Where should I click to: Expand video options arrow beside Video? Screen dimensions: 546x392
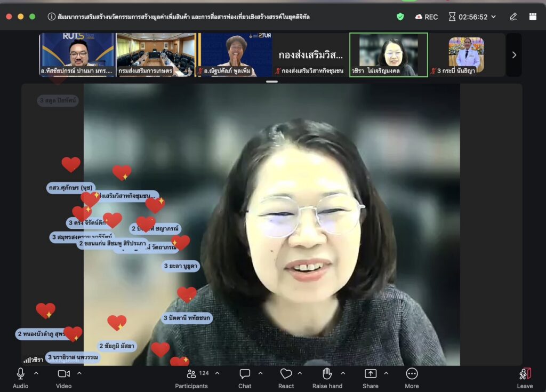click(x=79, y=373)
